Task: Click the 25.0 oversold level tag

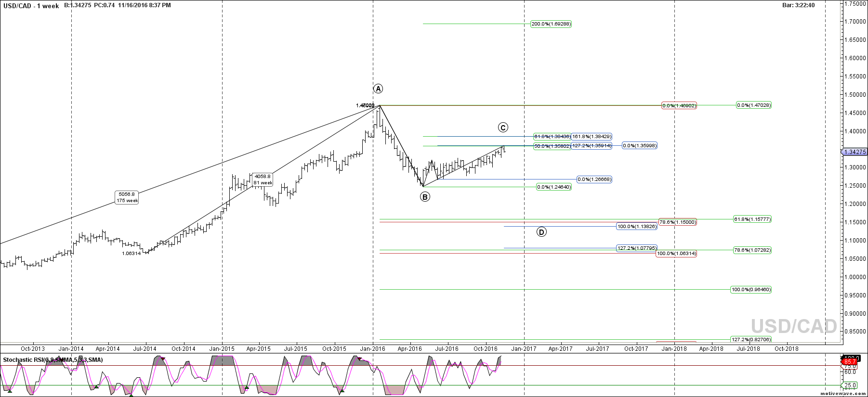Action: click(850, 385)
